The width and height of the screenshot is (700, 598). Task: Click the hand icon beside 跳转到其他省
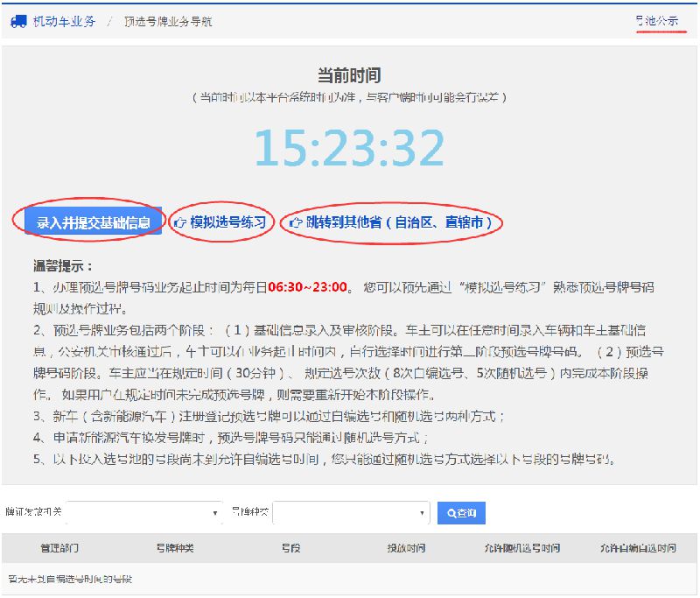(296, 222)
